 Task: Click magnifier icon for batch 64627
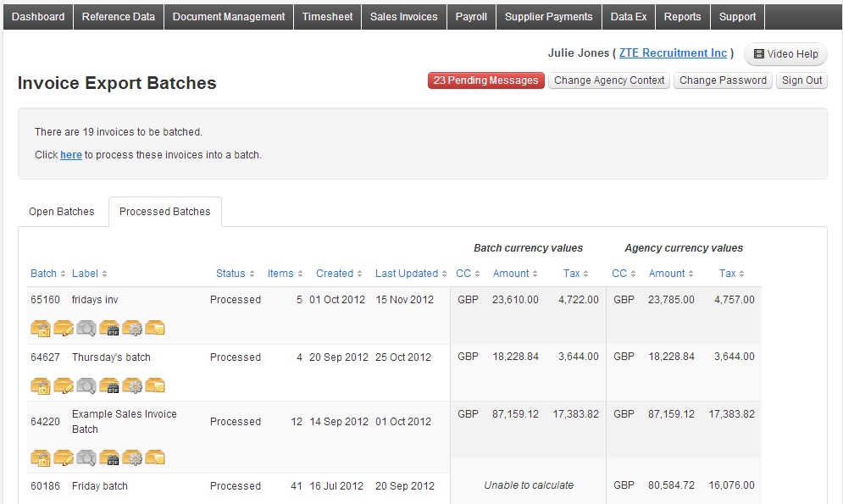click(x=86, y=385)
